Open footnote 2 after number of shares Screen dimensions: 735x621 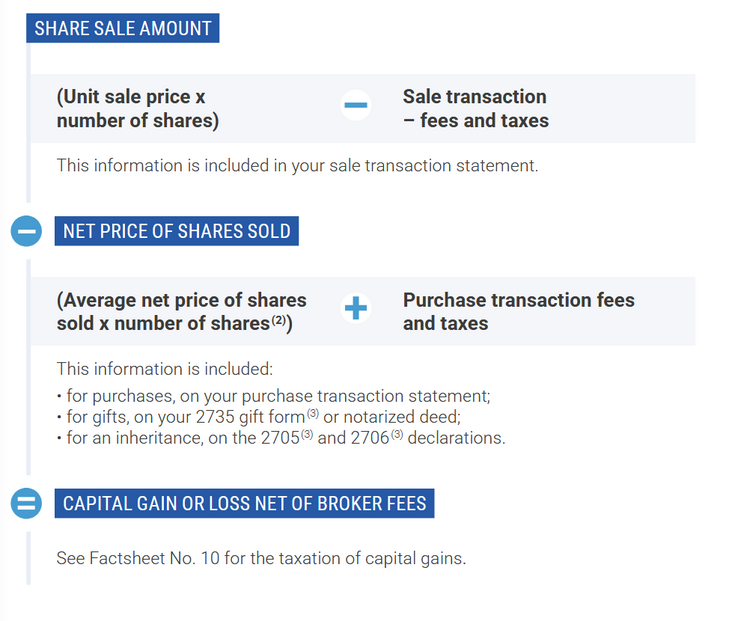[279, 321]
